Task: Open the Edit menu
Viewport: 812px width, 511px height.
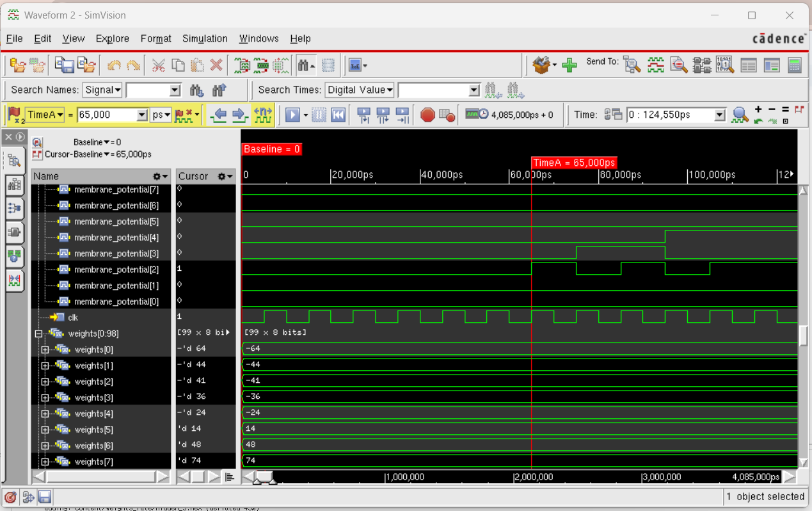Action: (43, 38)
